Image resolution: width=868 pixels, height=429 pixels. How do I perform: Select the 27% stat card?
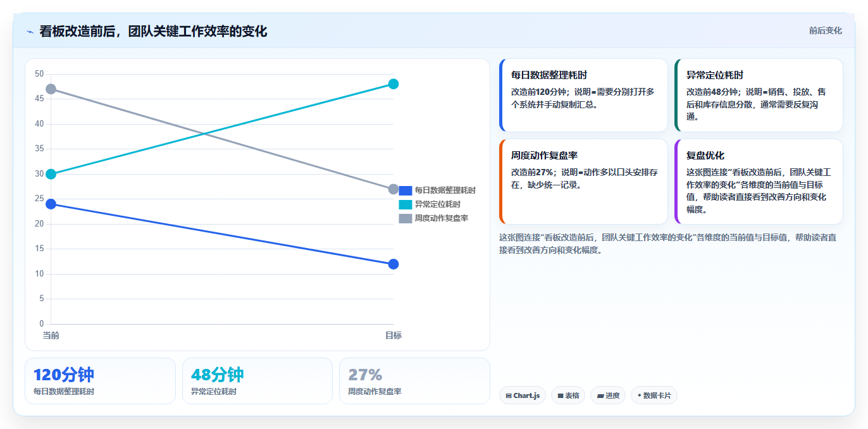point(414,381)
